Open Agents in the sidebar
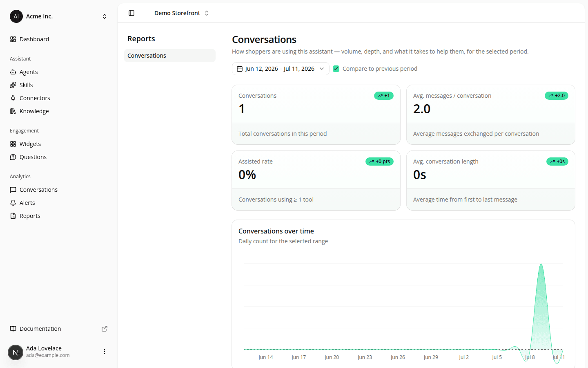Screen dimensions: 588x368 59,72
